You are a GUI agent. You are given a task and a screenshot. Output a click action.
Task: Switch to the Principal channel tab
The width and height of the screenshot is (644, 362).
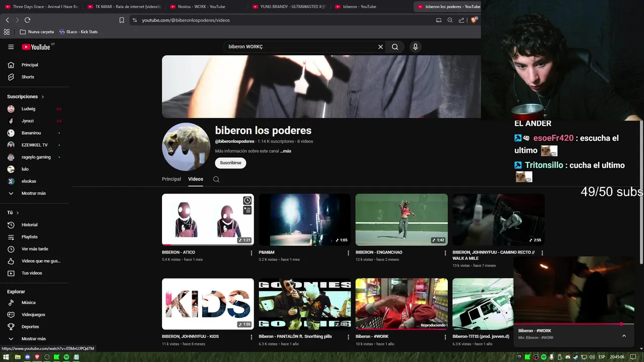[172, 179]
